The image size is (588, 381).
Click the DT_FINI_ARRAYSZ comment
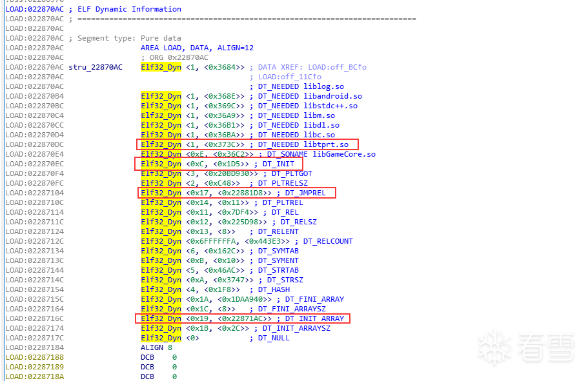coord(292,309)
